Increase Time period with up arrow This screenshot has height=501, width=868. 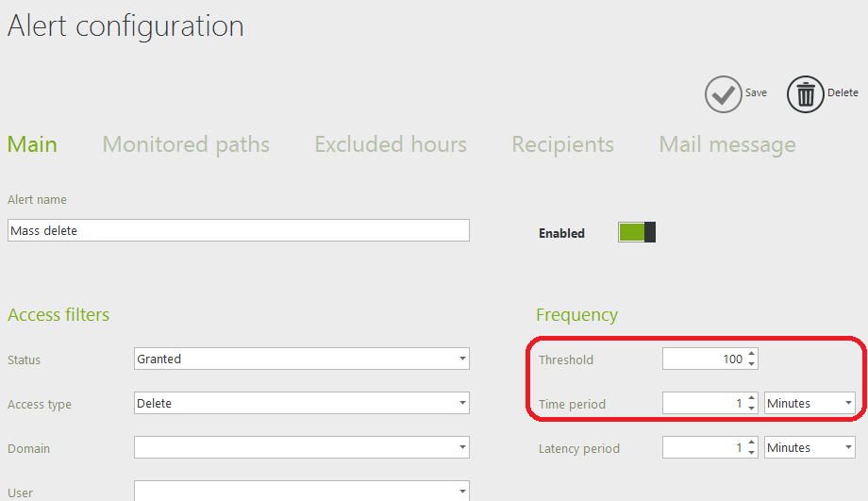[751, 398]
